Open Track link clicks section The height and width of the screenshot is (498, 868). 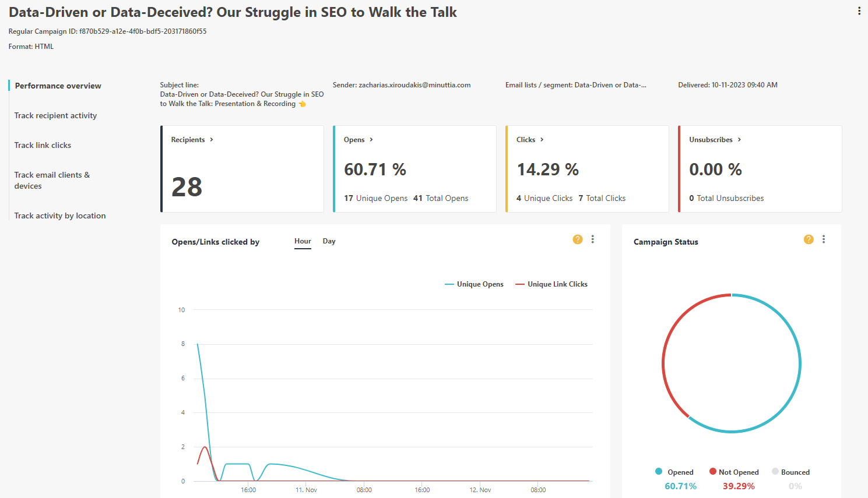click(x=43, y=145)
